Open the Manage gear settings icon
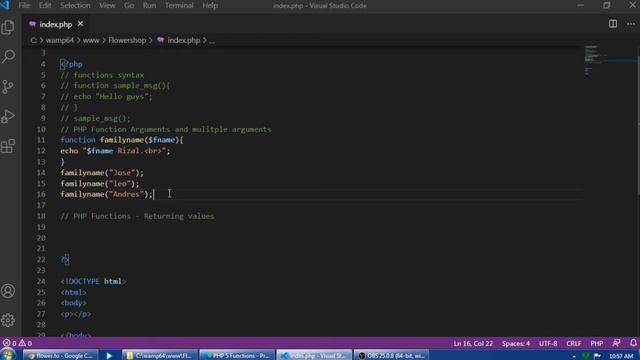The width and height of the screenshot is (640, 360). [8, 320]
